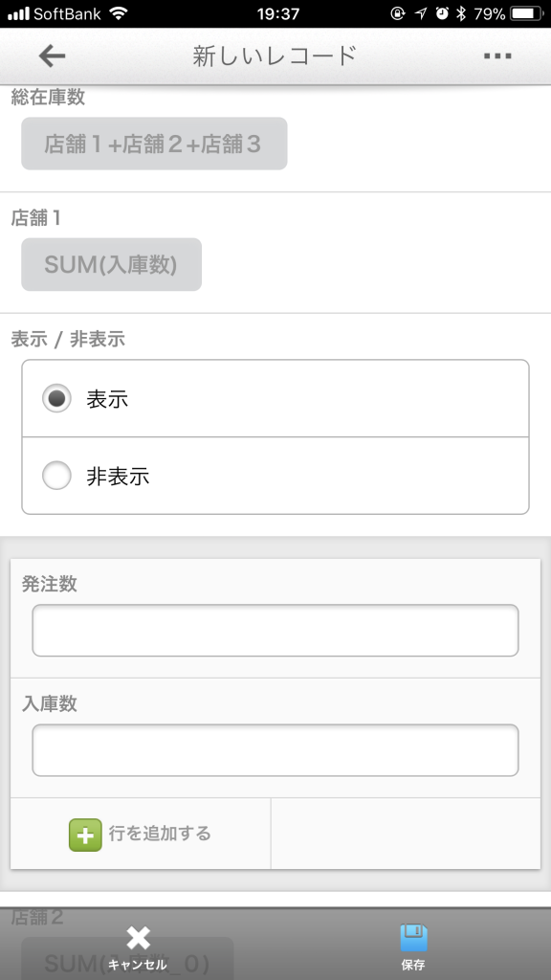Tap the Bluetooth icon in status bar
The image size is (551, 980).
coord(461,13)
